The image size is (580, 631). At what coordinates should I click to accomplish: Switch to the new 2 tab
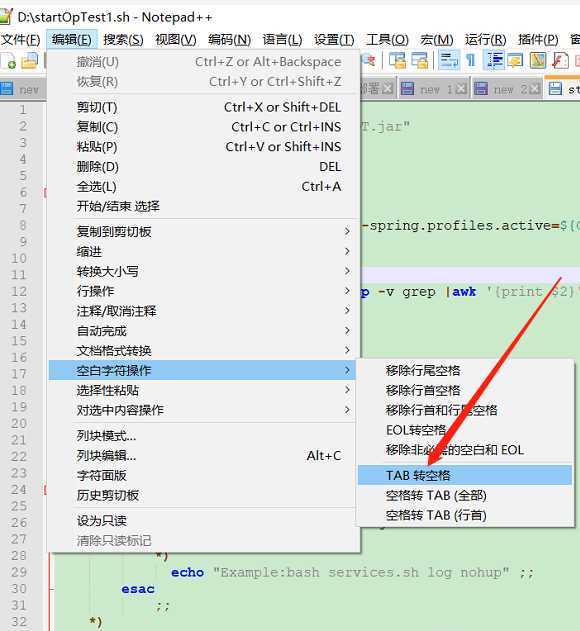[510, 89]
